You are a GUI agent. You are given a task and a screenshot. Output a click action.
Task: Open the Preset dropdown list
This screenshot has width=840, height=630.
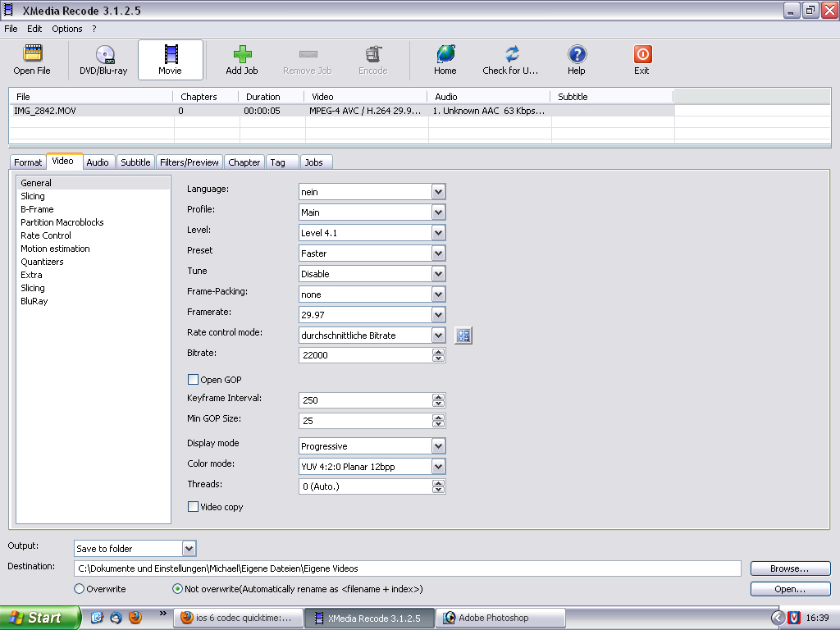click(439, 253)
